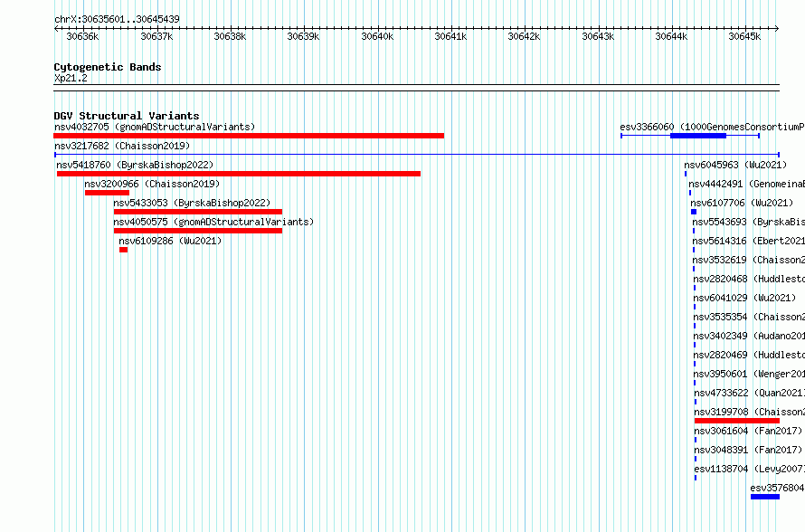Click the 30642k ruler label
Screen dimensions: 805x532
pyautogui.click(x=525, y=36)
